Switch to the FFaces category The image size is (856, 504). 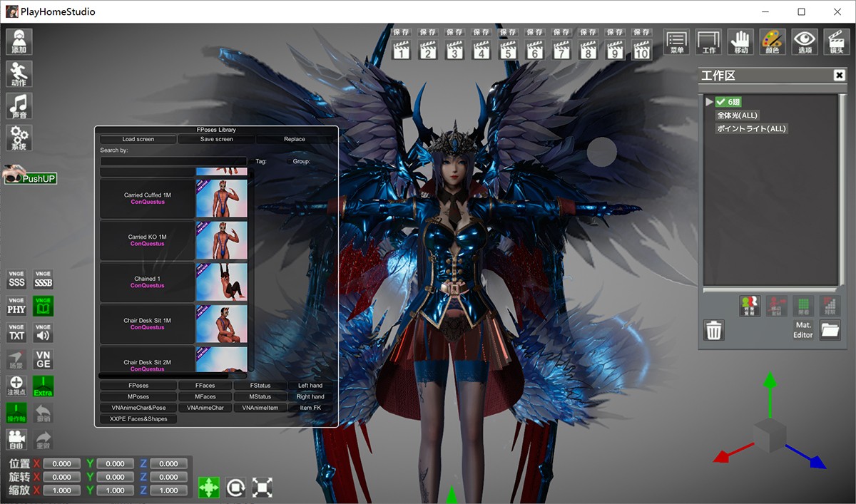[205, 386]
